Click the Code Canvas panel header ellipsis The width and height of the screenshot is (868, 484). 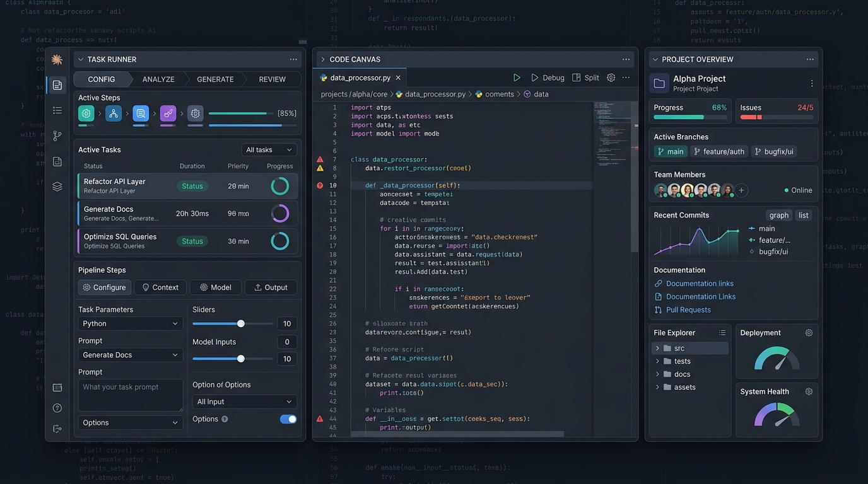(x=626, y=59)
